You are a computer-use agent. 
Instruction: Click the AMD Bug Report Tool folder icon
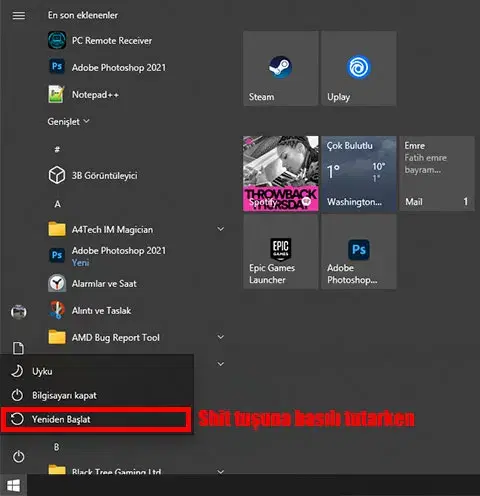tap(57, 337)
